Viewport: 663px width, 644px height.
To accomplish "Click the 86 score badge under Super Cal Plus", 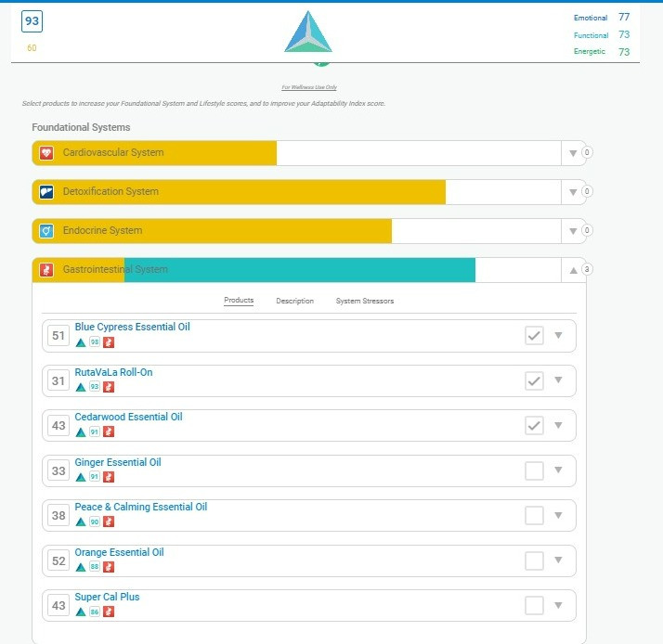I will pyautogui.click(x=95, y=612).
